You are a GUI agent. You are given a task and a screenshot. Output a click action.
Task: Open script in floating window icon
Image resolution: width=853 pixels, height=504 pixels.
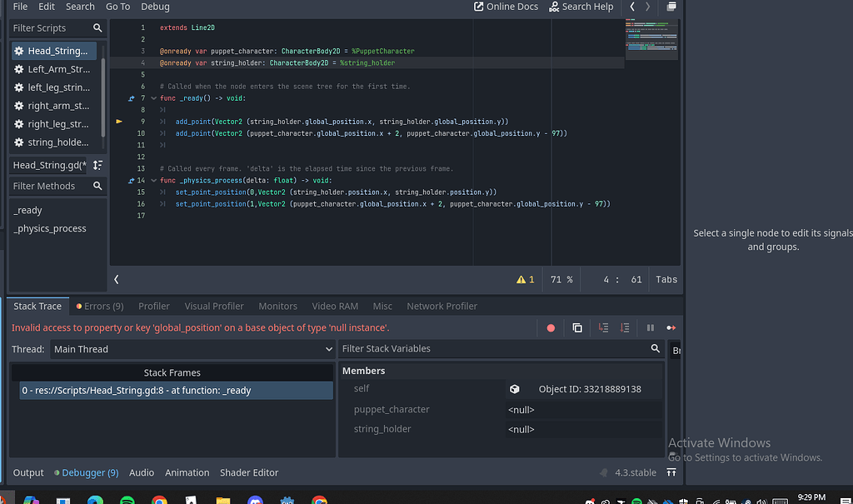tap(672, 7)
